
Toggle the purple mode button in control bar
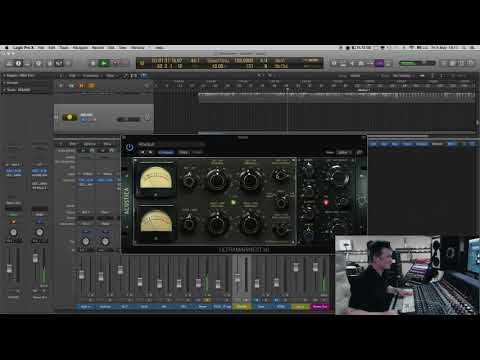pos(379,63)
